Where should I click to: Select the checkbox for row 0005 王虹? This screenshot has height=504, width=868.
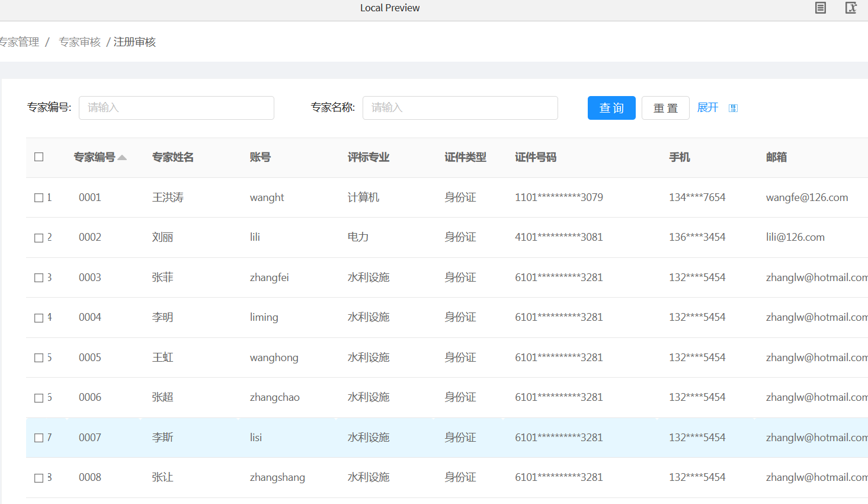tap(39, 358)
